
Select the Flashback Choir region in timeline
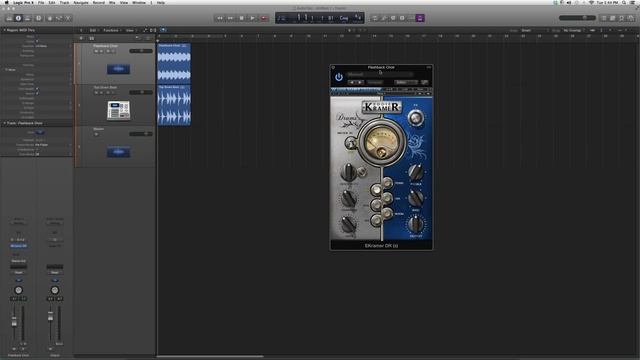174,63
